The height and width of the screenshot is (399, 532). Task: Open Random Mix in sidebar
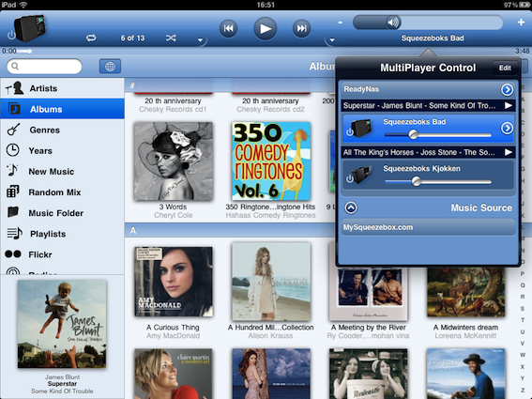(63, 192)
